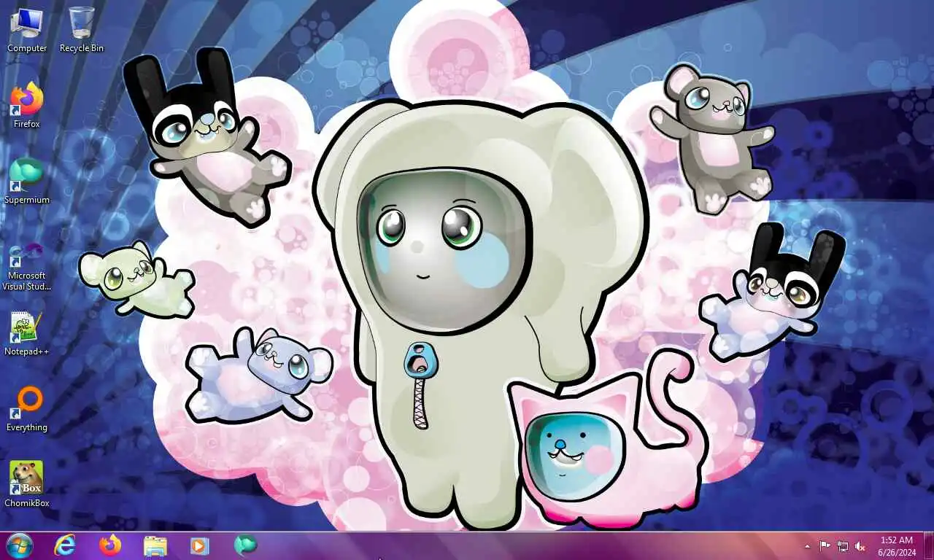Viewport: 934px width, 560px height.
Task: Show hidden system tray icons
Action: [x=807, y=546]
